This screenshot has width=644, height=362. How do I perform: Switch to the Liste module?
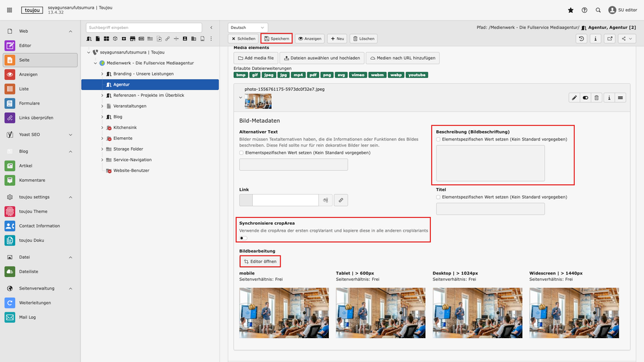point(40,88)
